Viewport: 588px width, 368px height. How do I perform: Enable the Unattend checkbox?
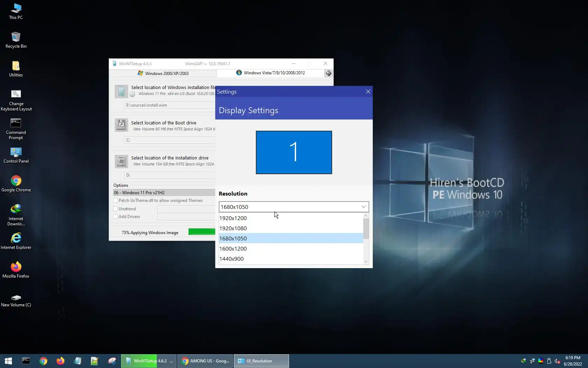115,209
